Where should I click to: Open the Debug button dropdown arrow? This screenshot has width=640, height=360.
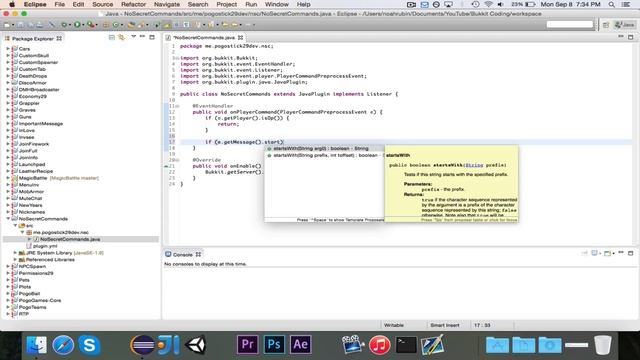pyautogui.click(x=70, y=25)
